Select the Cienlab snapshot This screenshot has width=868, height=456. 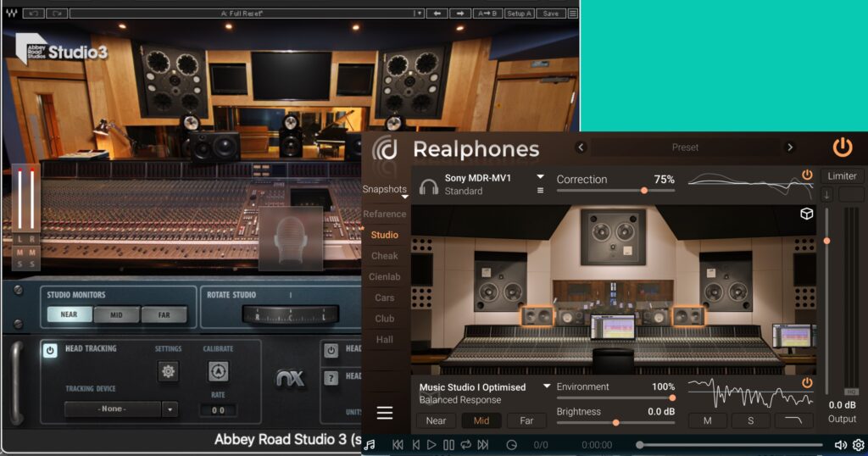(385, 276)
